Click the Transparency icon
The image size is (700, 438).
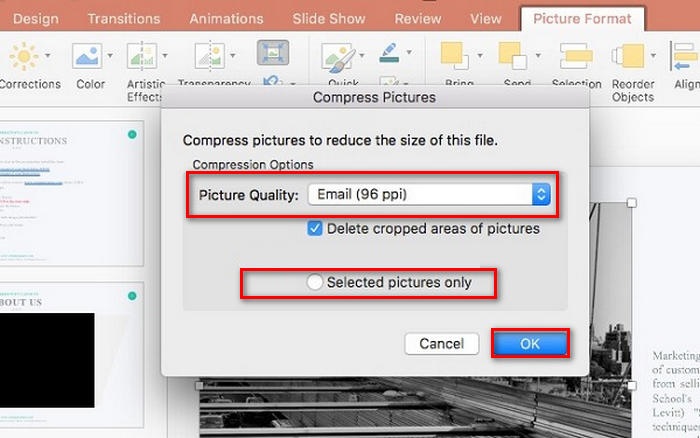(x=209, y=56)
